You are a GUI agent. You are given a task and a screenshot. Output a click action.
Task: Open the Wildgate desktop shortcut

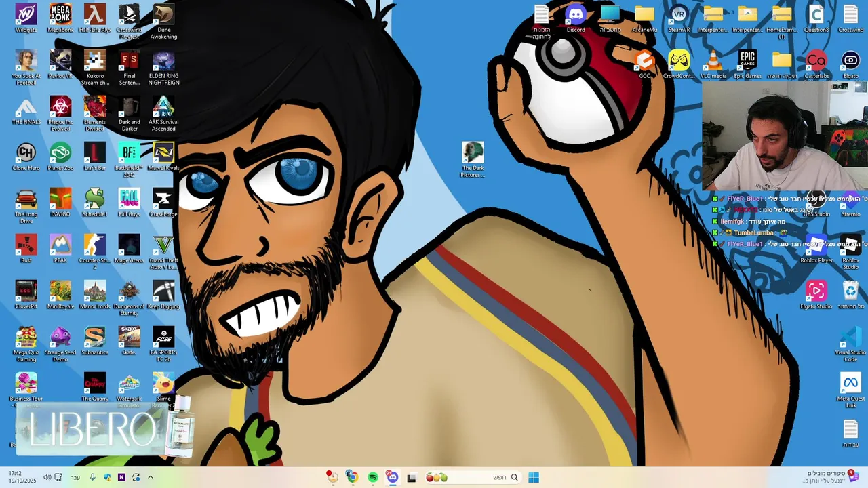click(26, 18)
